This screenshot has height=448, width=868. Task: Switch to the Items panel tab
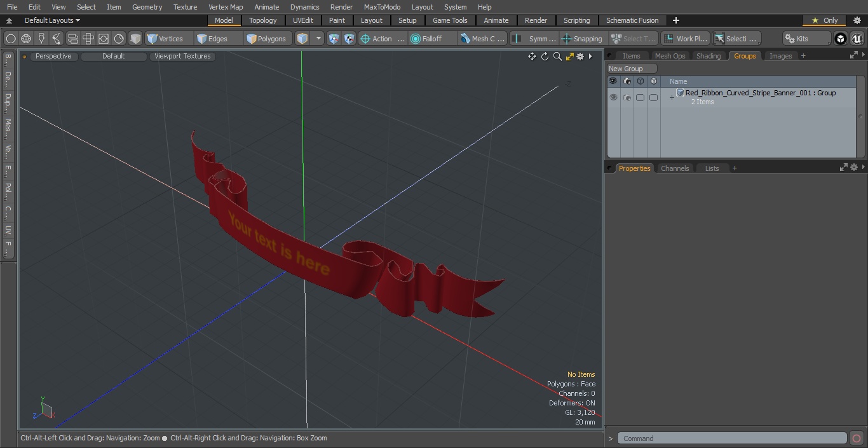point(631,56)
